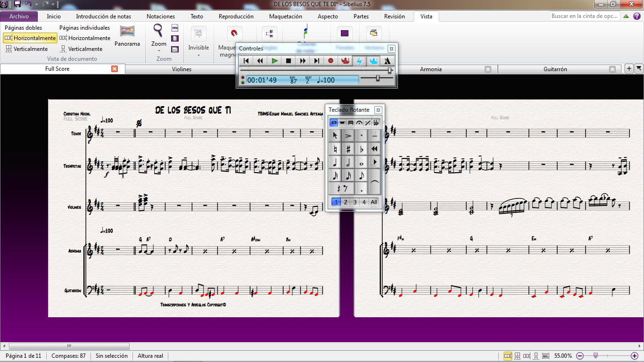Toggle the blue lightning Live Playback icon
This screenshot has height=362, width=644.
point(359,61)
